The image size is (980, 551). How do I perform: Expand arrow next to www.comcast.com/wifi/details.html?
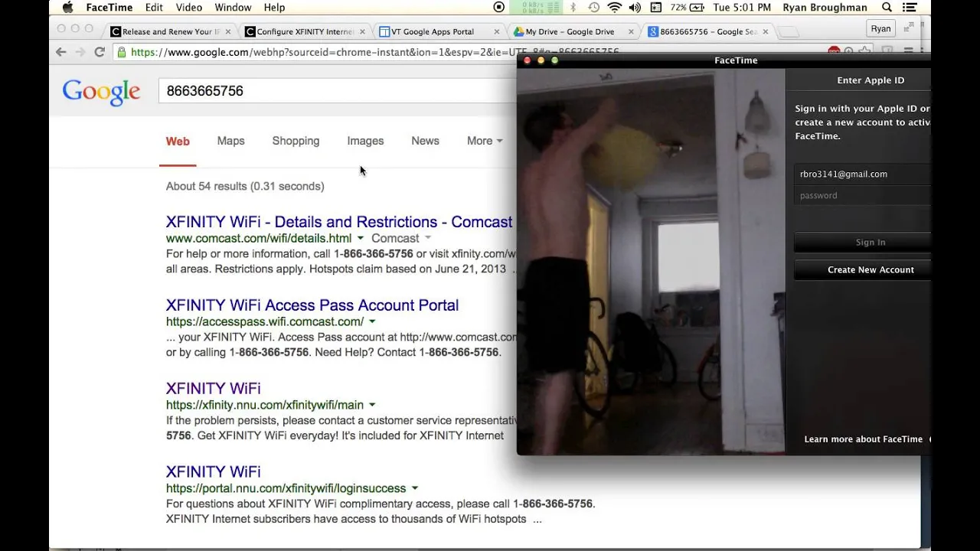(x=361, y=238)
